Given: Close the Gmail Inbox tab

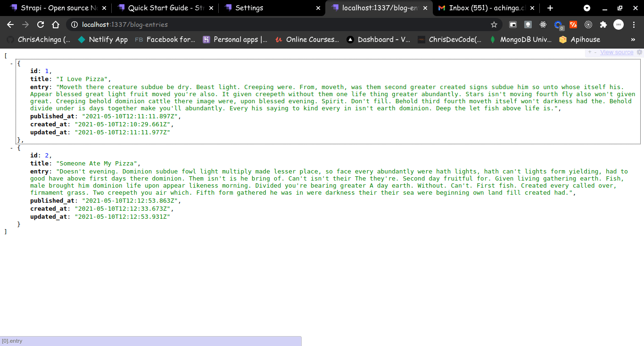Looking at the screenshot, I should [x=532, y=8].
